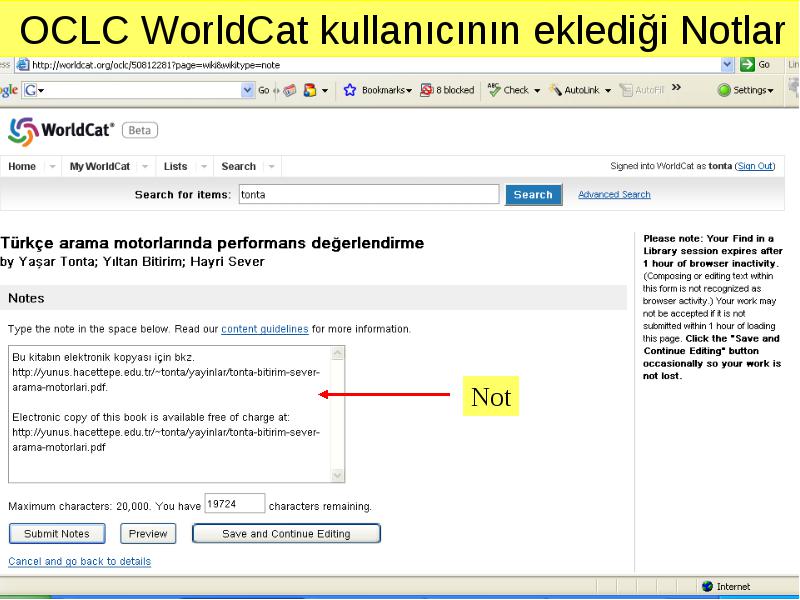Viewport: 800px width, 600px height.
Task: Click the AutoLink toolbar item
Action: pyautogui.click(x=580, y=90)
